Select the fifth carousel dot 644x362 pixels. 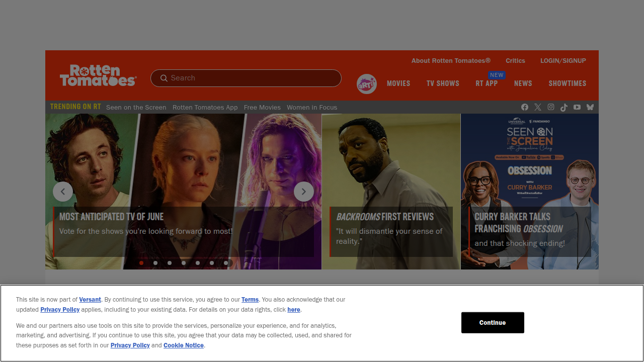tap(198, 263)
